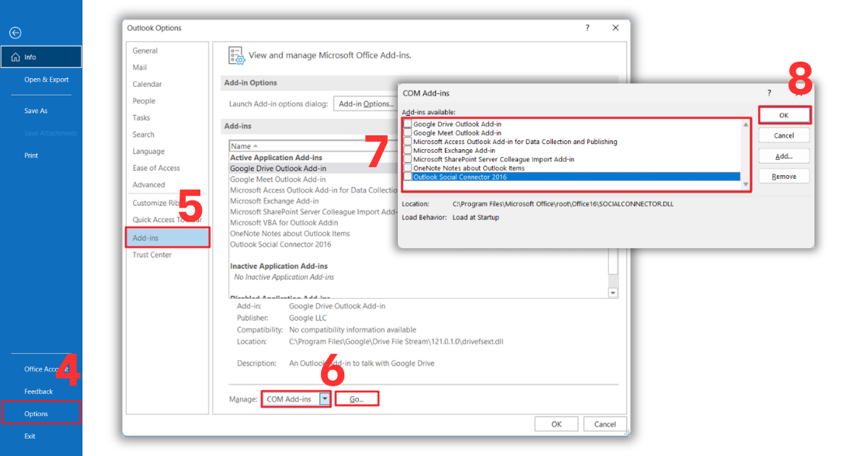Viewport: 868px width, 456px height.
Task: Click the COM Add-ins help question mark
Action: (x=770, y=93)
